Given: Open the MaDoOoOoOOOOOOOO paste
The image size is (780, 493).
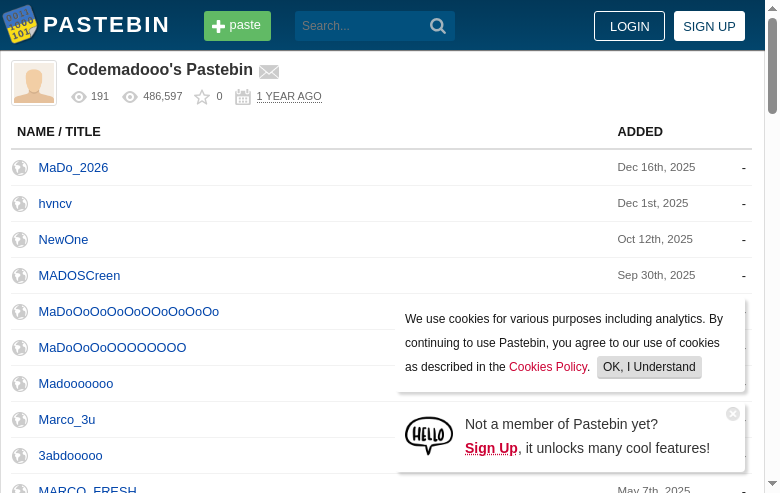Looking at the screenshot, I should (112, 348).
